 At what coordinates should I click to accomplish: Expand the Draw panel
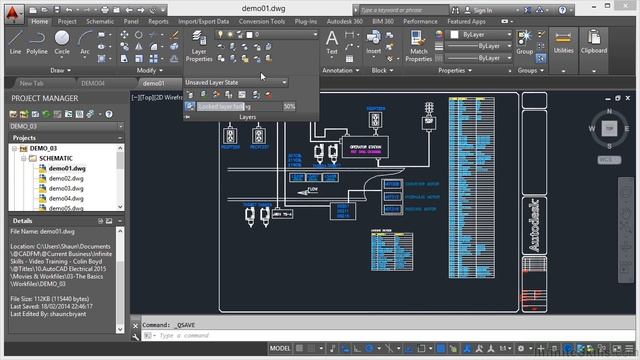[x=60, y=71]
